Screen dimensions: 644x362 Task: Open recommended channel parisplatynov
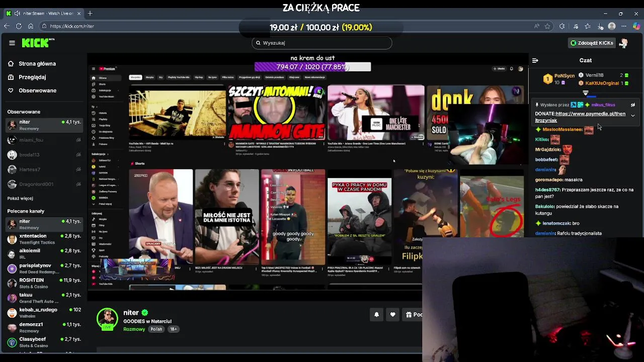tap(44, 268)
